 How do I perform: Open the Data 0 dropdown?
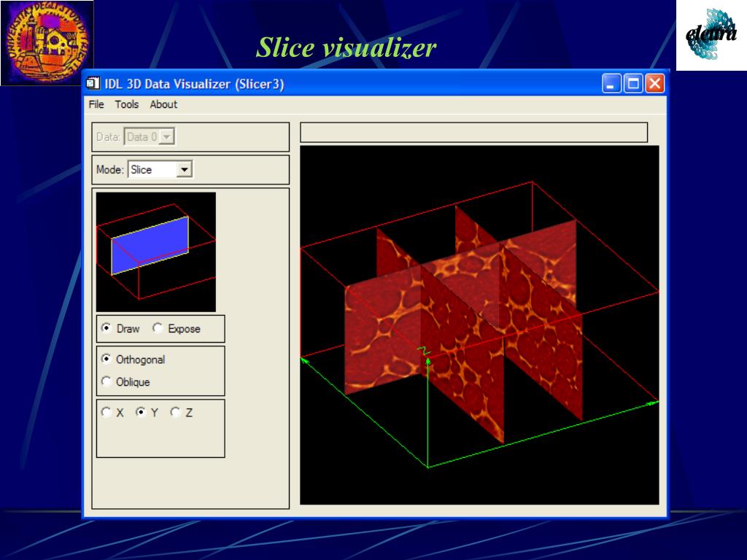coord(149,137)
